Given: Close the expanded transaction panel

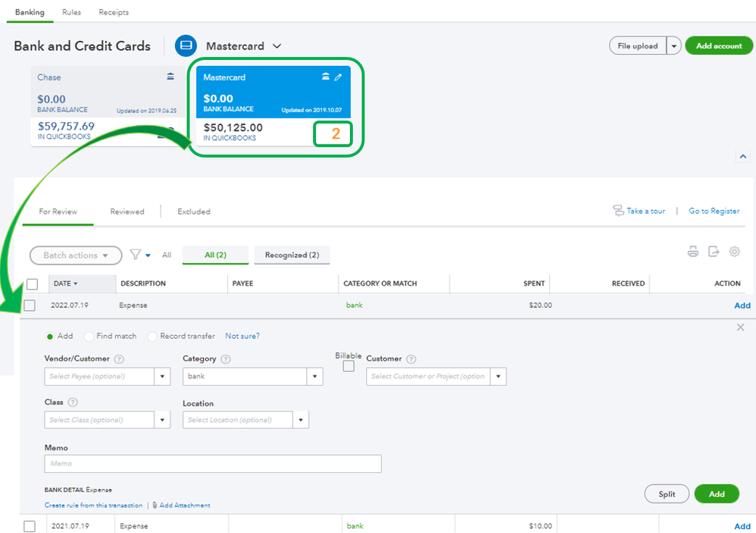Looking at the screenshot, I should (741, 328).
